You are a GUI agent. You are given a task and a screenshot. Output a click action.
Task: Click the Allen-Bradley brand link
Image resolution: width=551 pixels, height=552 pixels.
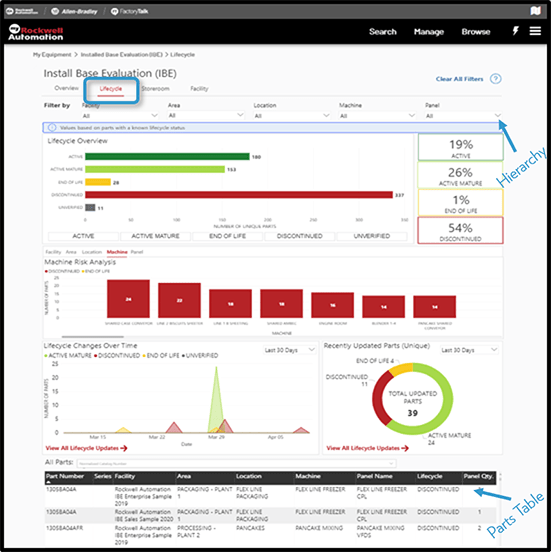pyautogui.click(x=75, y=11)
